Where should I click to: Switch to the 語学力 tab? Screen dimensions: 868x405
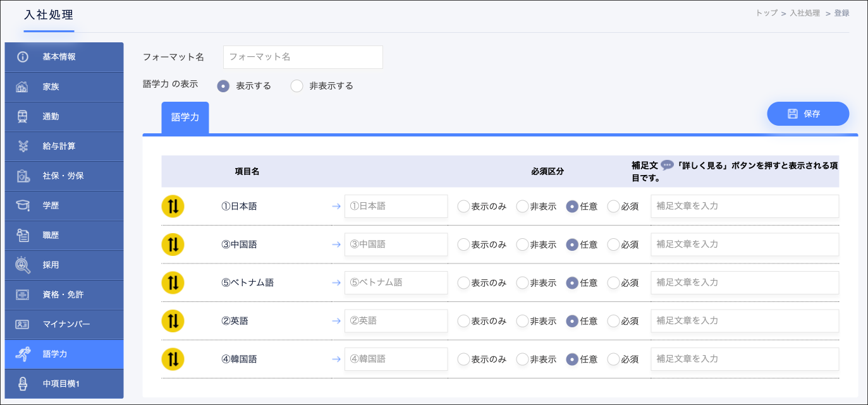point(185,118)
